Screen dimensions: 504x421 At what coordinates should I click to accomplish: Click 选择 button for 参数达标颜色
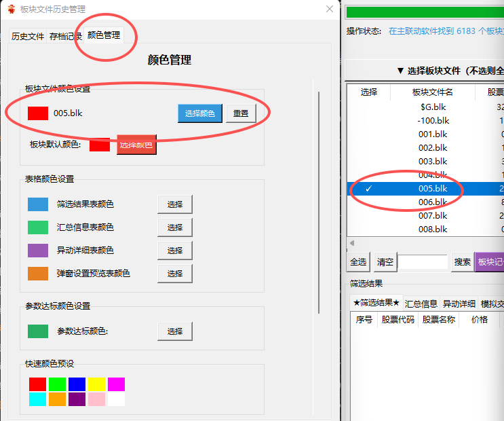point(175,331)
